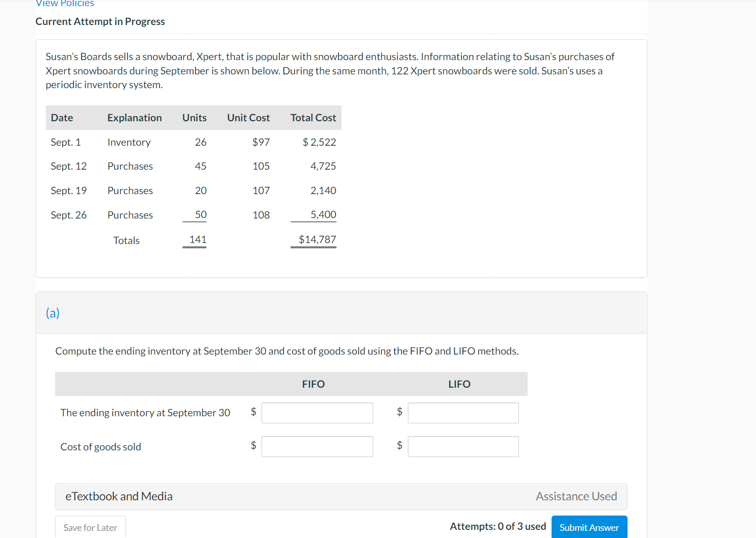Click the FIFO column header

(x=313, y=384)
